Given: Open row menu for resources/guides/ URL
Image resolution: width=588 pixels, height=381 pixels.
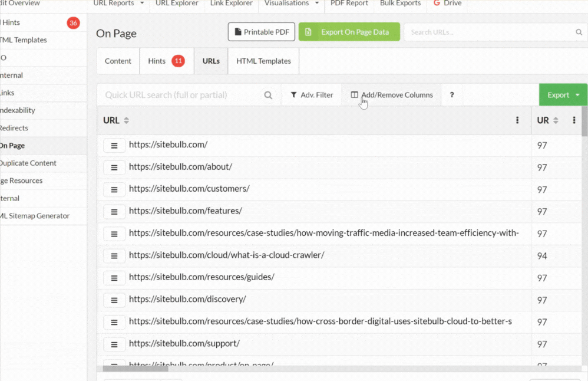Looking at the screenshot, I should (x=114, y=278).
